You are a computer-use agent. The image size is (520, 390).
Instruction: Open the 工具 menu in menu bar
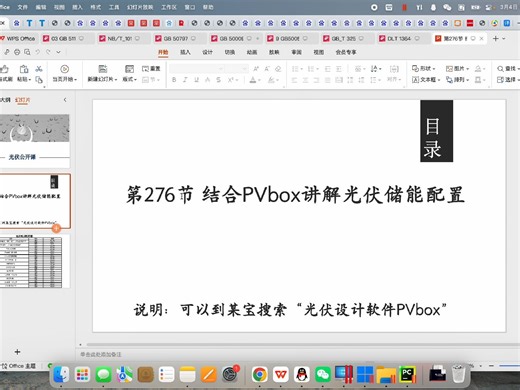[114, 7]
